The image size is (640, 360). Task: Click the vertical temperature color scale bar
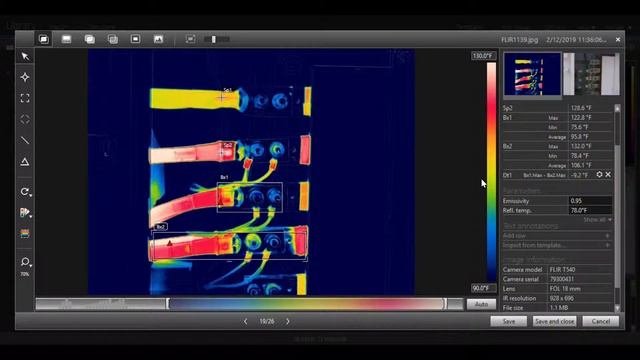pos(491,171)
